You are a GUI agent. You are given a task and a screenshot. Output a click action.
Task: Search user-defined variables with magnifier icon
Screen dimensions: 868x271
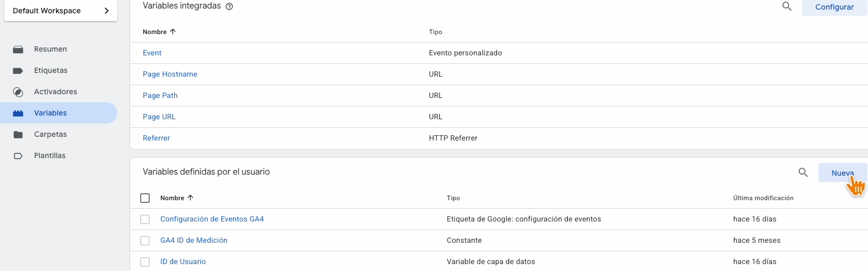pos(803,172)
